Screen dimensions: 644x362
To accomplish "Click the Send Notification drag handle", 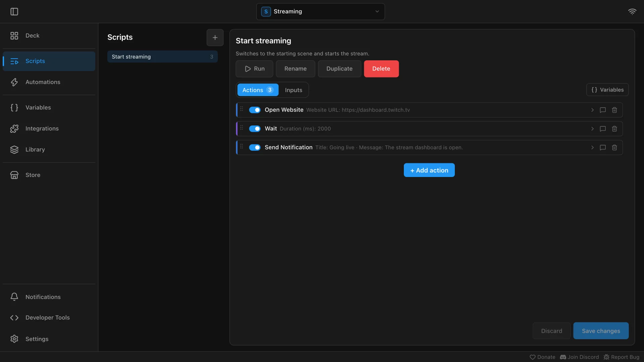I will (241, 146).
